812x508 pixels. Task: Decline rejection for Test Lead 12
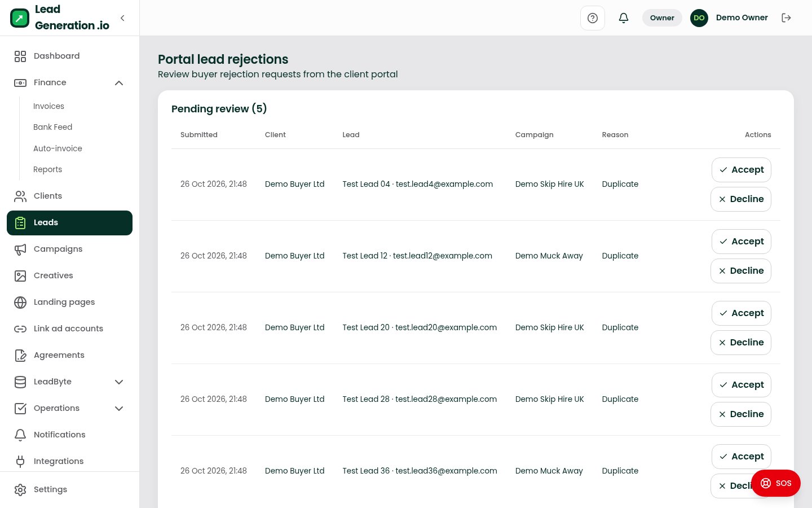coord(741,271)
